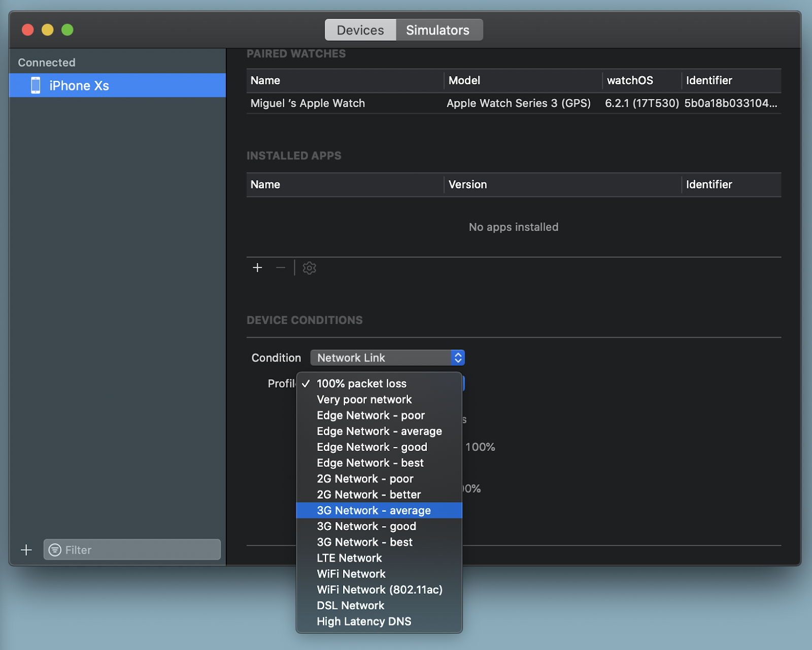The image size is (812, 650).
Task: Open the app settings gear icon
Action: click(x=309, y=268)
